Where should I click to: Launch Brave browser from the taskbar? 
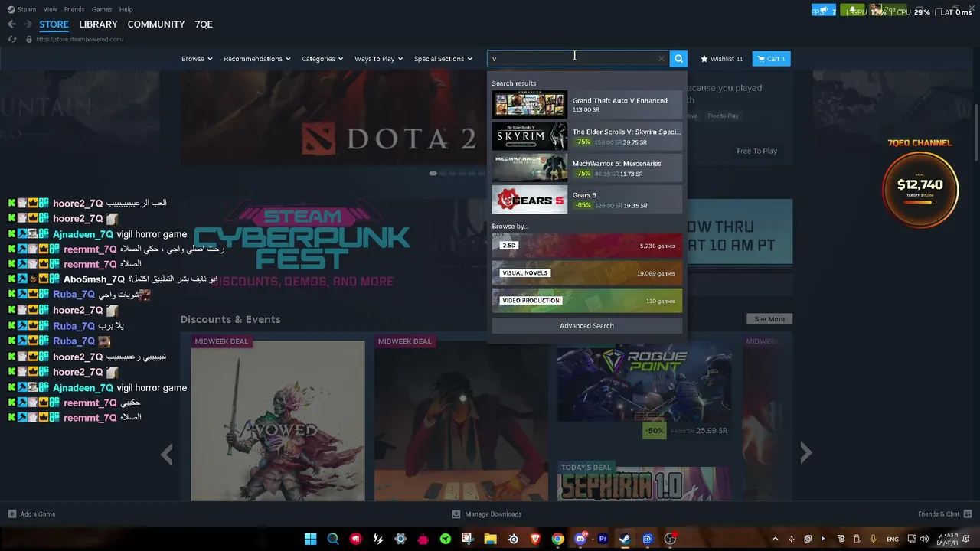click(x=535, y=539)
